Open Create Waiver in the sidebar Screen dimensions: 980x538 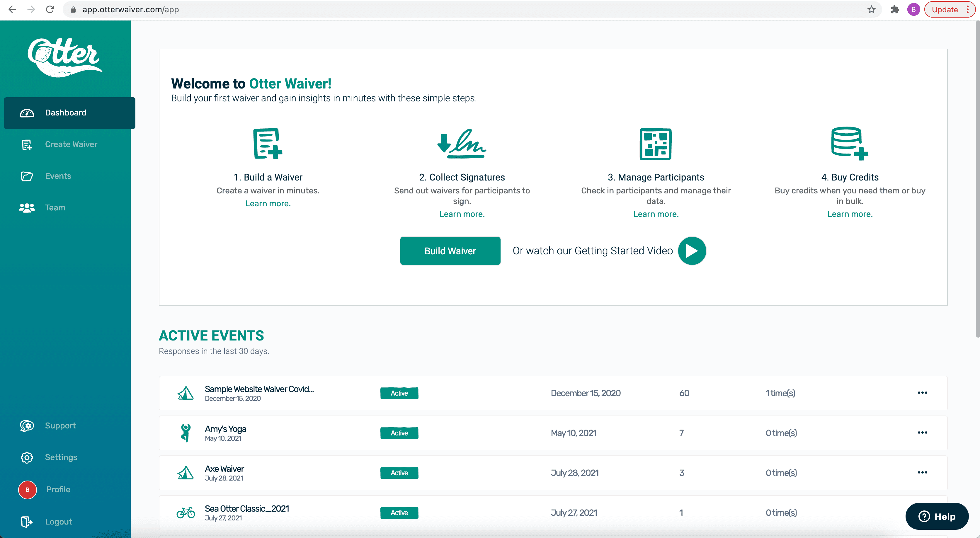click(x=71, y=144)
